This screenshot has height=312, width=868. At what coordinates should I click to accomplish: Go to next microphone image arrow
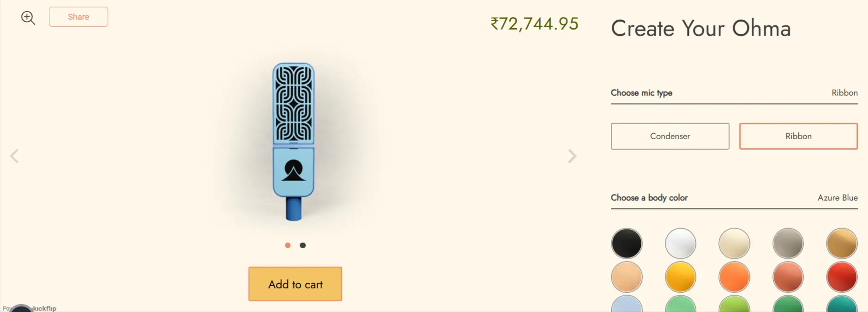tap(572, 156)
